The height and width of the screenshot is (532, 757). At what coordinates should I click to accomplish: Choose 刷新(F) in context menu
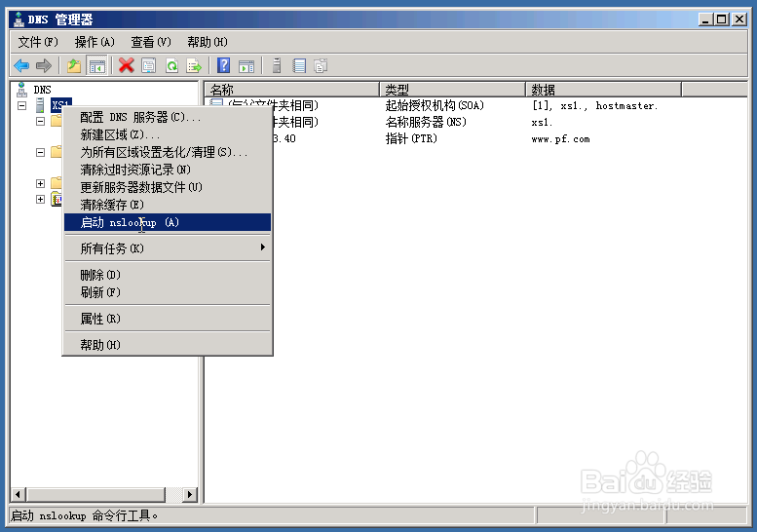168,292
